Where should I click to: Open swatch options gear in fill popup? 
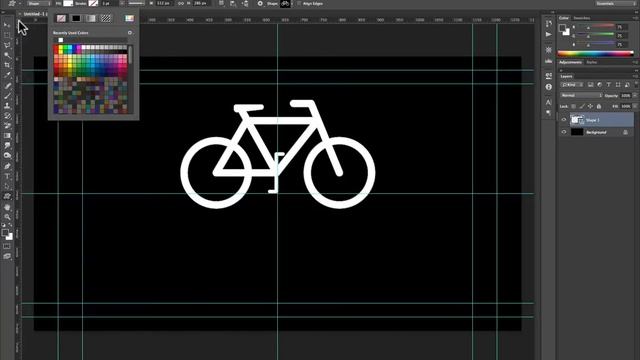130,33
